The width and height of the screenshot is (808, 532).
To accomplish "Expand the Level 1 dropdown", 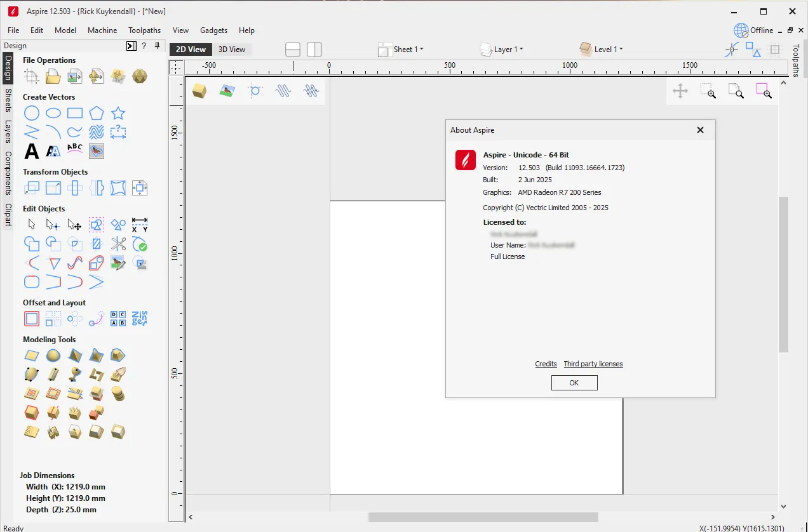I will coord(601,50).
